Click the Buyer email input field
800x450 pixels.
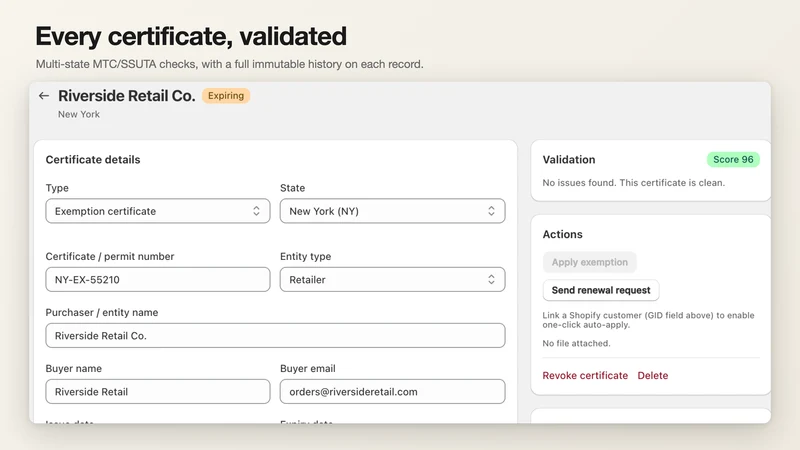392,391
